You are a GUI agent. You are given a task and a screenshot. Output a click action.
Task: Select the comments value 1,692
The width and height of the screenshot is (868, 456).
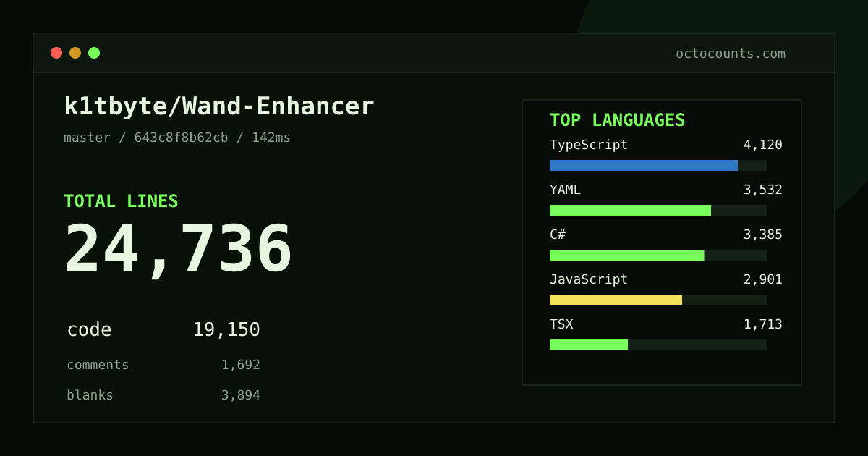coord(241,365)
